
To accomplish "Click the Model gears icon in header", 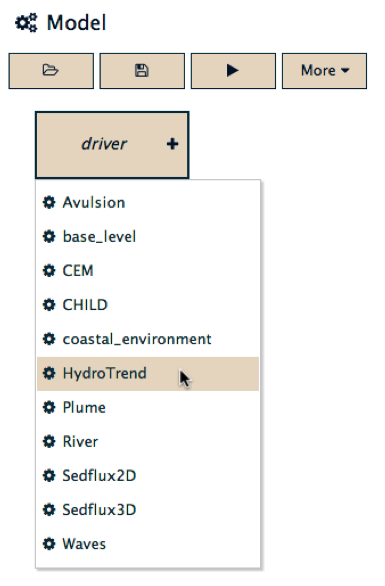I will click(26, 23).
